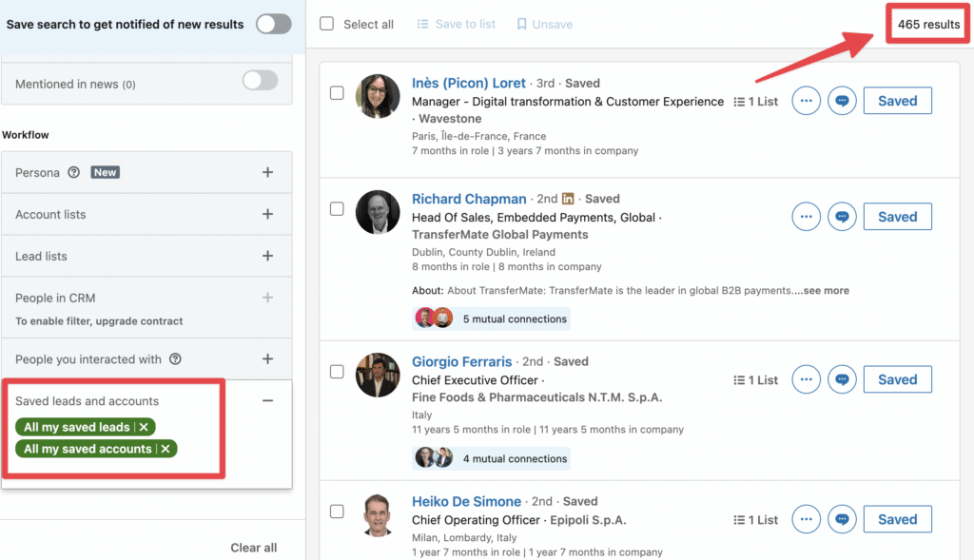
Task: Open Inès (Picon) Loret's profile link
Action: (468, 83)
